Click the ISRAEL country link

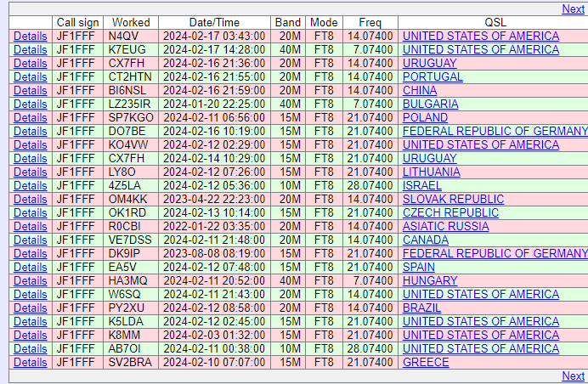coord(421,185)
